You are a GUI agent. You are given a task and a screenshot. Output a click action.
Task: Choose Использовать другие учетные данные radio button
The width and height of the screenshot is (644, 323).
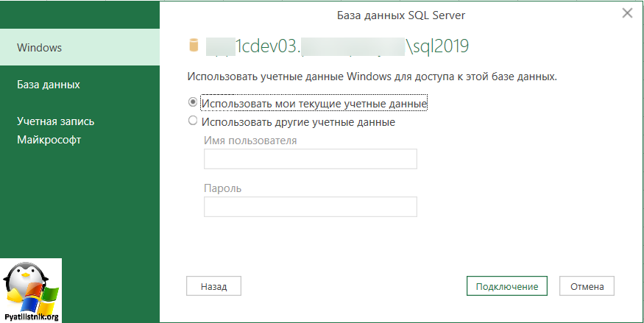point(193,121)
